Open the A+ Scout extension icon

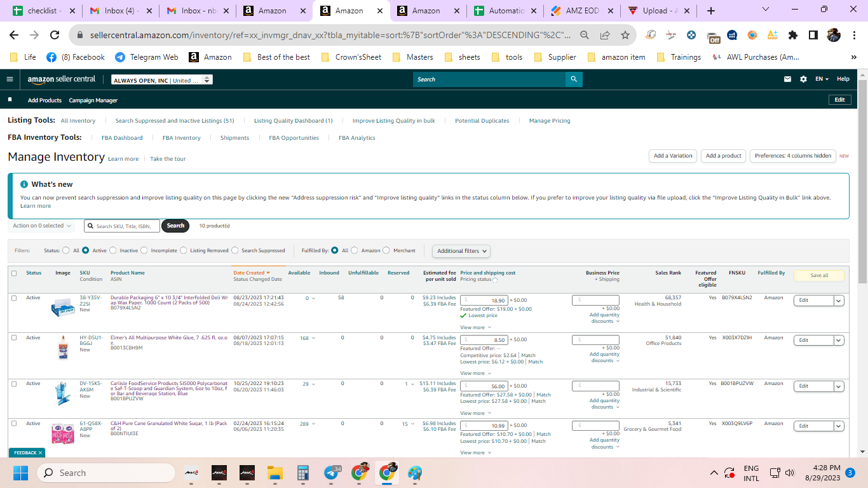773,35
